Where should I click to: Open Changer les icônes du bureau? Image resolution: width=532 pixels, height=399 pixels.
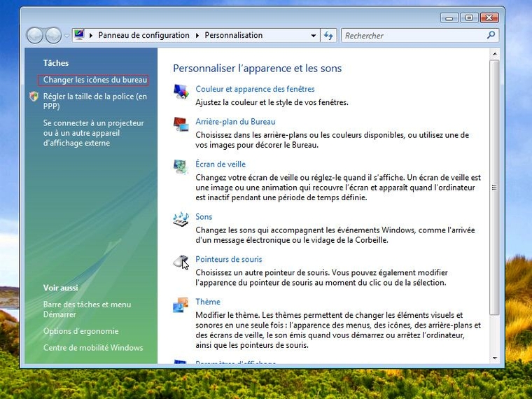tap(95, 80)
